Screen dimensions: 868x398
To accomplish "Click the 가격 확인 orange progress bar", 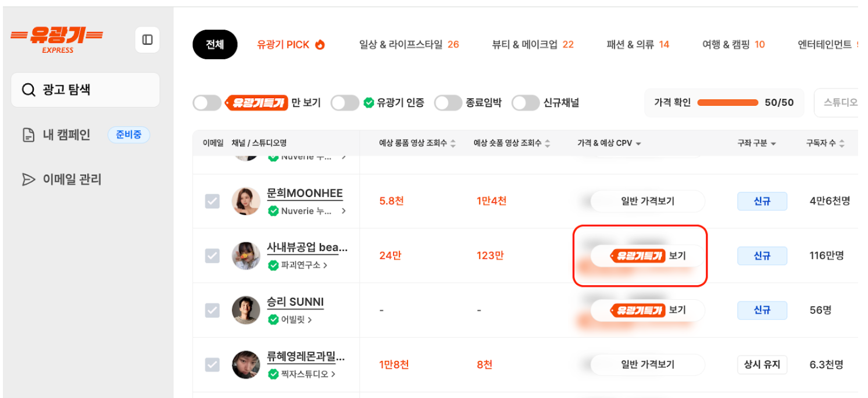I will coord(727,103).
